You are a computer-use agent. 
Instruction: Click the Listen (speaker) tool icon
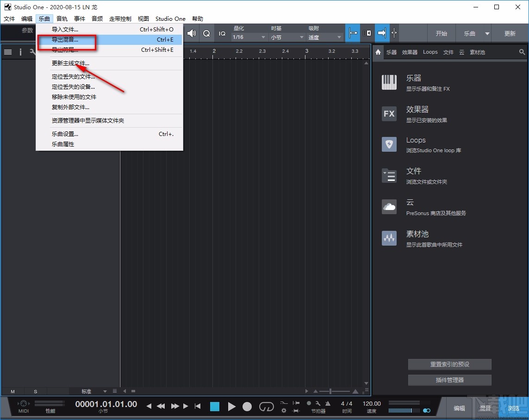click(x=191, y=33)
